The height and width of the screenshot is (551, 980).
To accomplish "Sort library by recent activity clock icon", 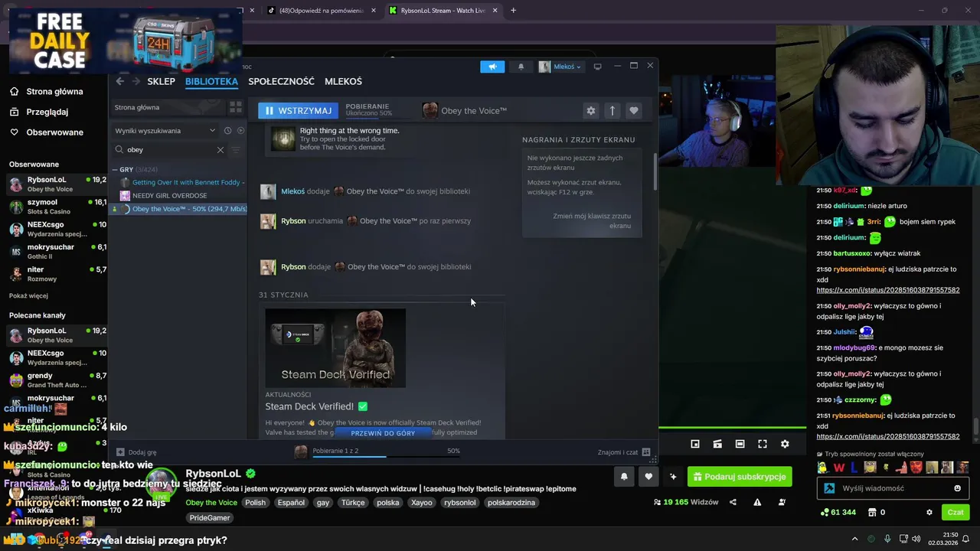I will point(227,131).
